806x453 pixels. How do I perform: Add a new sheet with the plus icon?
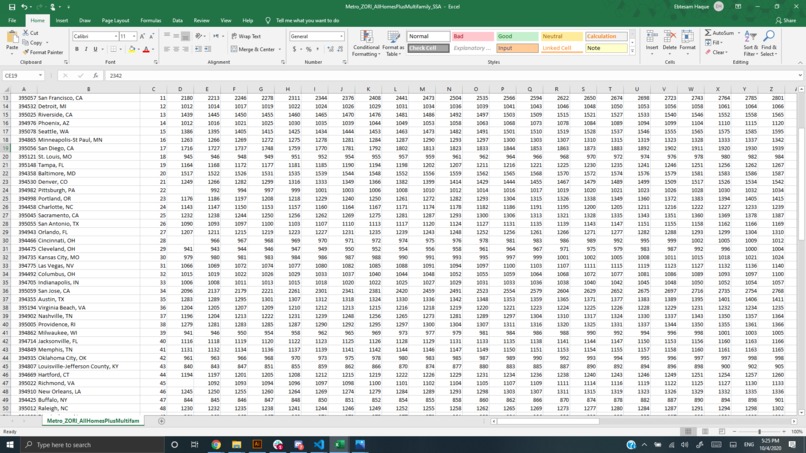click(x=161, y=421)
